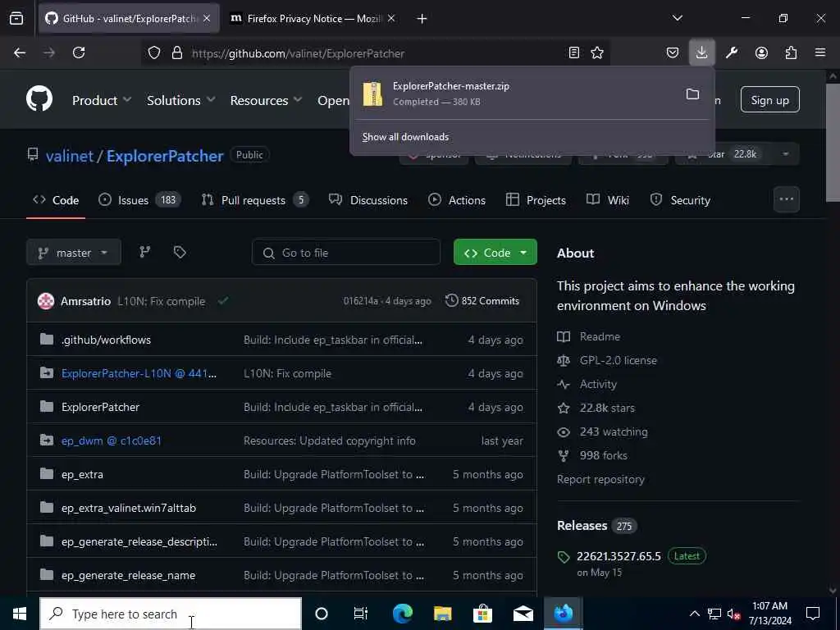Click the page vertical scrollbar thumb
Image resolution: width=840 pixels, height=630 pixels.
(833, 141)
